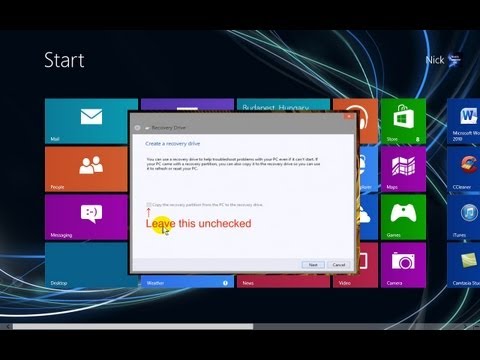Toggle copy recovery partition checkbox
Screen dimensions: 480x360
coord(149,204)
